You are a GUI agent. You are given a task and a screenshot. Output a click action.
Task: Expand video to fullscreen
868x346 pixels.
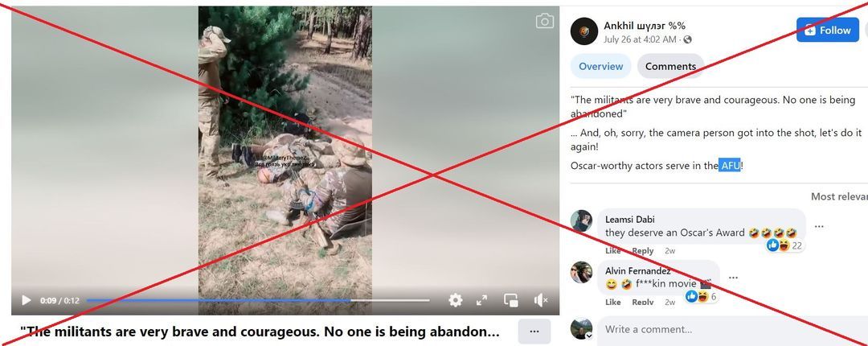(481, 300)
